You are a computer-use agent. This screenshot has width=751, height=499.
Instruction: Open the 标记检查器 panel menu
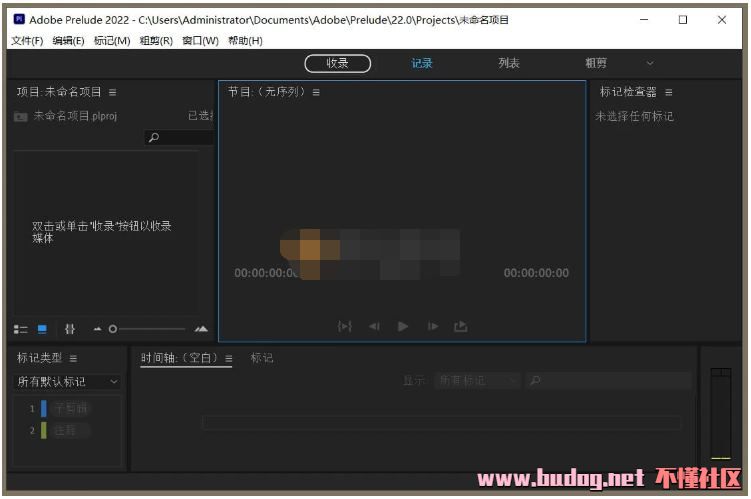tap(669, 92)
